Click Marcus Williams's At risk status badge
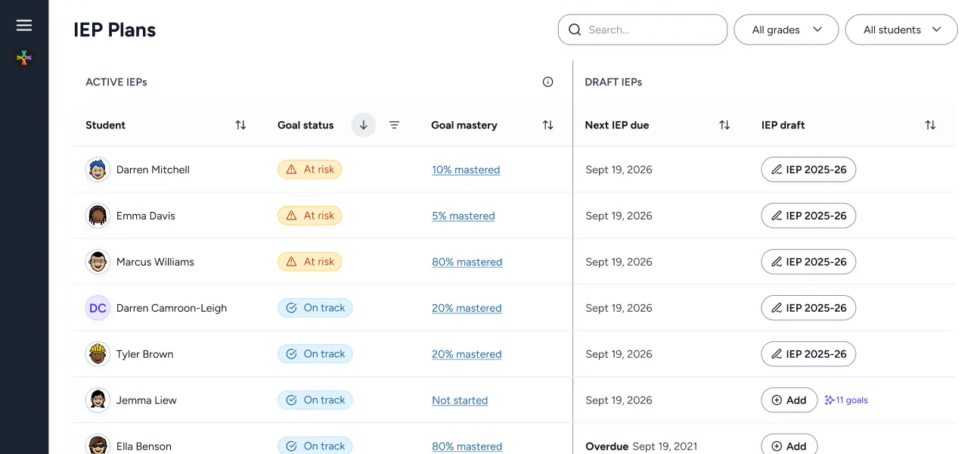The image size is (980, 454). pyautogui.click(x=309, y=261)
